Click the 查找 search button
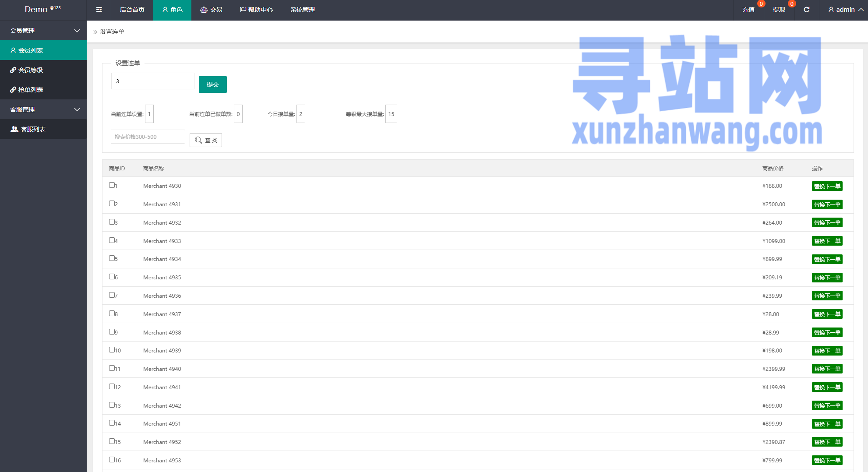The height and width of the screenshot is (472, 868). tap(206, 140)
